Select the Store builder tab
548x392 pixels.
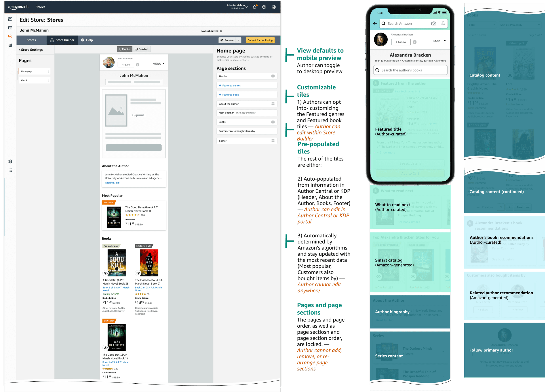pos(62,40)
